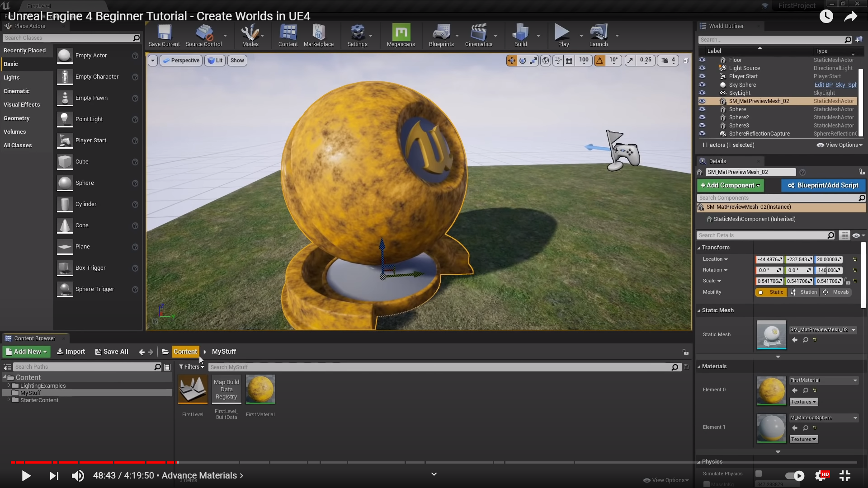Hide the Floor actor via its eye icon
The width and height of the screenshot is (868, 488).
[702, 60]
